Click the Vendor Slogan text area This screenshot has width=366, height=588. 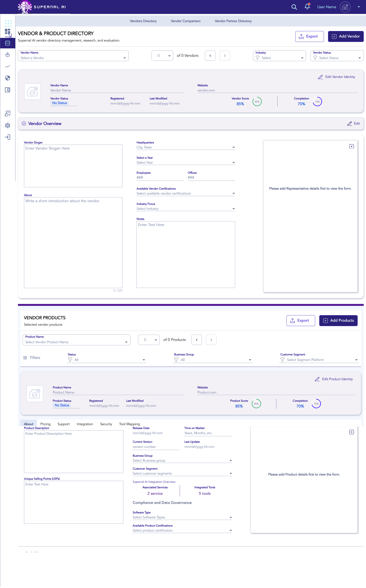[x=73, y=166]
